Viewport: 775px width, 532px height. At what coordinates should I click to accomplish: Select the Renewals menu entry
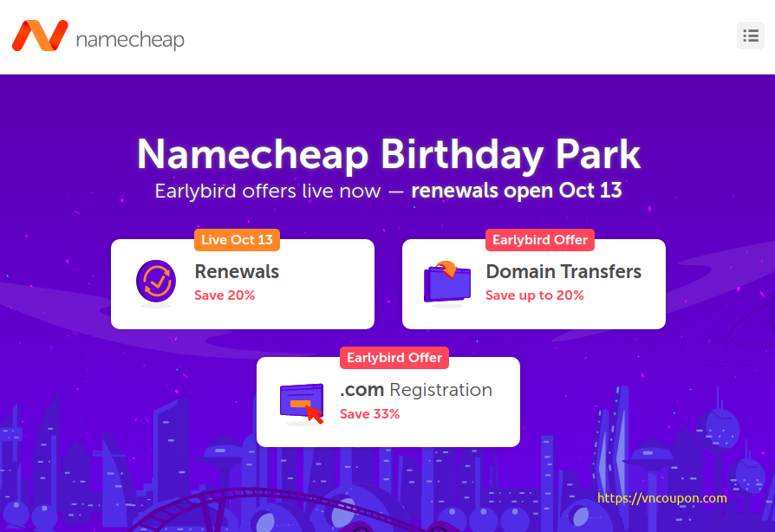[237, 271]
